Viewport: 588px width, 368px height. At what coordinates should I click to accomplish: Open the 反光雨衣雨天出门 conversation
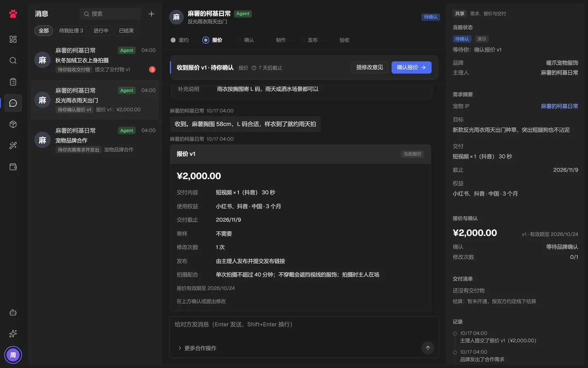(x=95, y=100)
